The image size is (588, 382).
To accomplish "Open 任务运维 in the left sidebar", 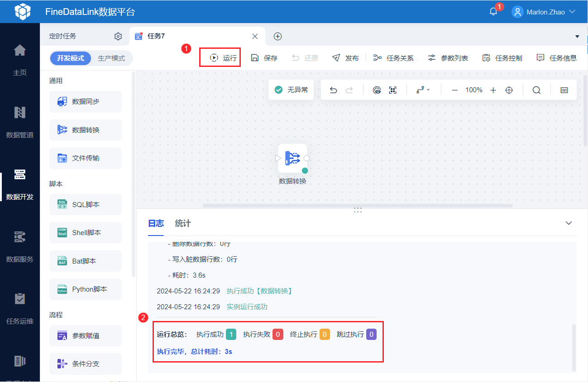I will pyautogui.click(x=20, y=309).
